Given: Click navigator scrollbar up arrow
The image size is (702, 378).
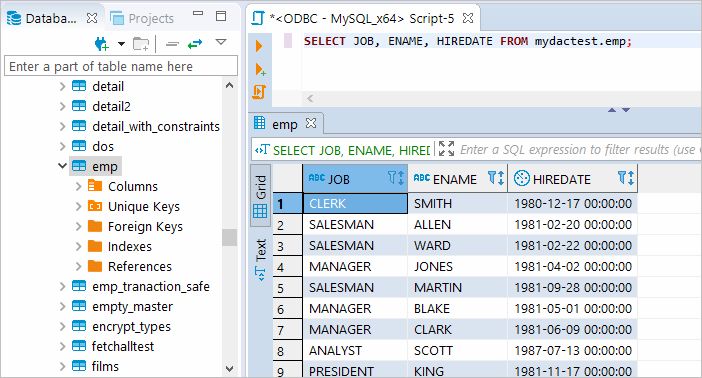Looking at the screenshot, I should [230, 85].
